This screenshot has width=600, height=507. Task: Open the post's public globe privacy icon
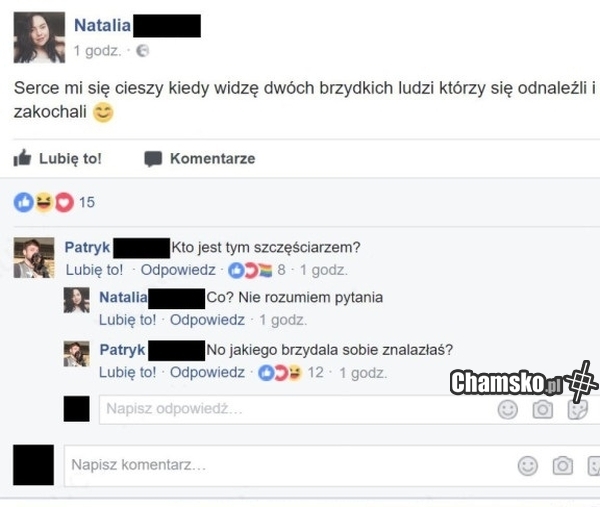tap(143, 51)
